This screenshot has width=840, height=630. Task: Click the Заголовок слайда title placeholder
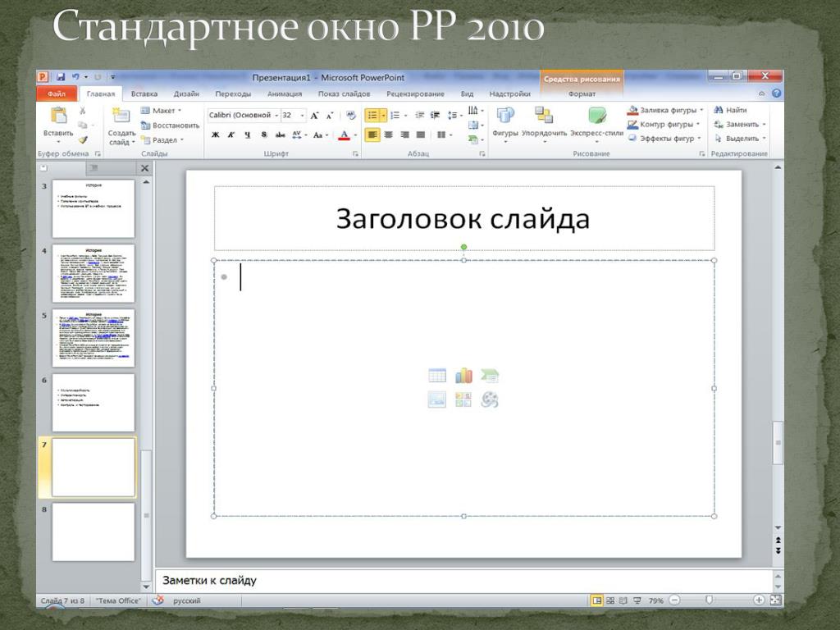click(464, 218)
